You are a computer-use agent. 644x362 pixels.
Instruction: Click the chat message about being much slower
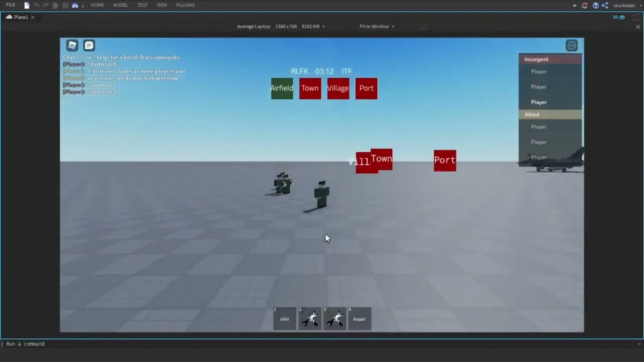(x=121, y=78)
